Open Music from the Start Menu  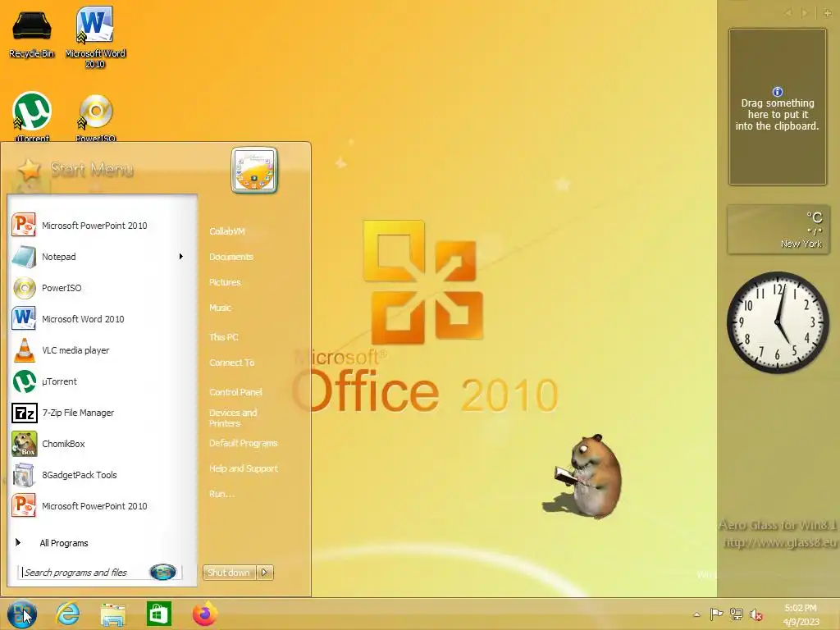tap(220, 308)
